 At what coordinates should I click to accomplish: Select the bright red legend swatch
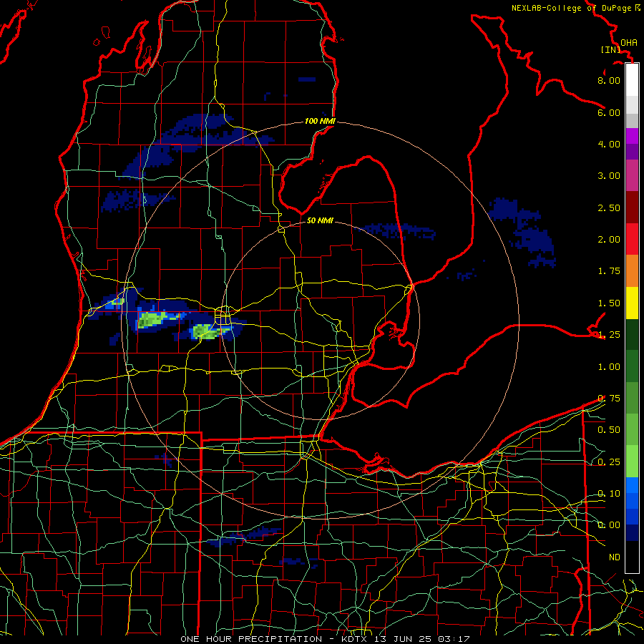632,239
